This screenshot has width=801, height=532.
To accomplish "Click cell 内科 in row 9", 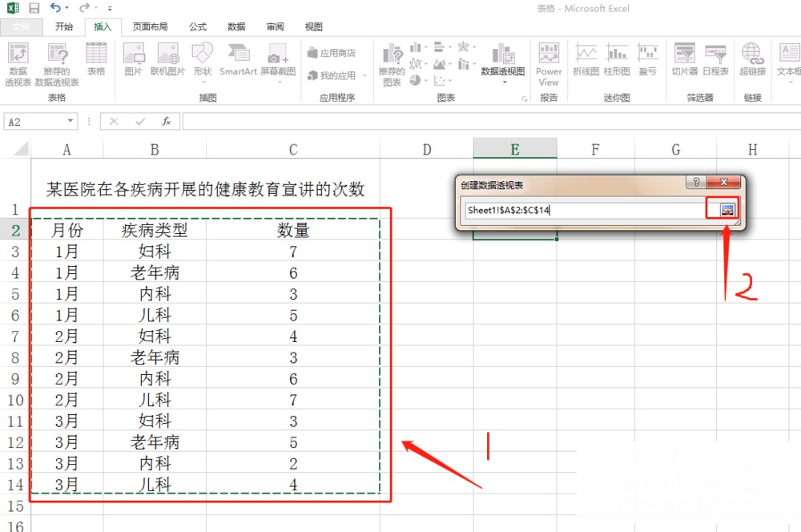I will point(155,378).
